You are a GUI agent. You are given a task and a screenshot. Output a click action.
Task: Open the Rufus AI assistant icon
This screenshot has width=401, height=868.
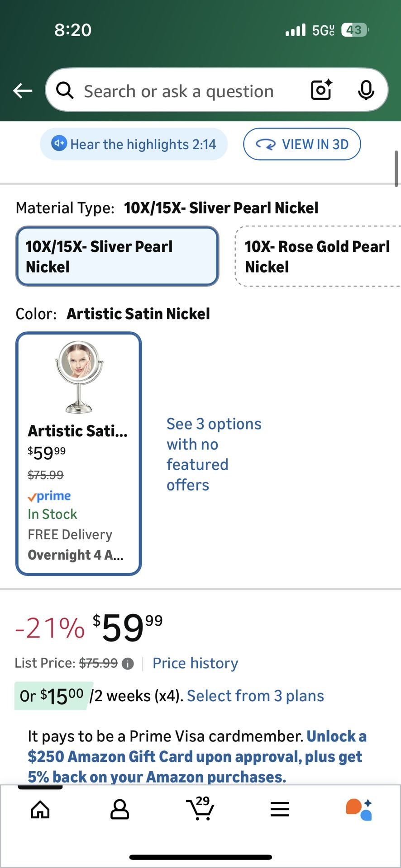(x=359, y=809)
